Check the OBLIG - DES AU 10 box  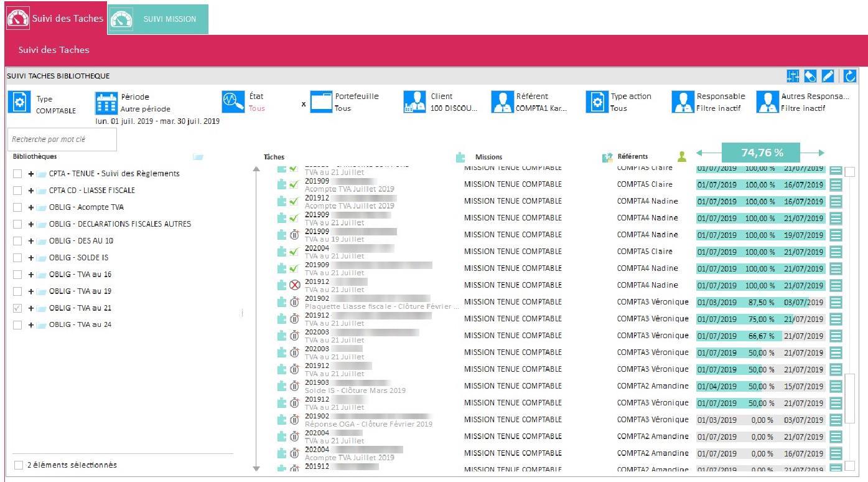[x=17, y=241]
